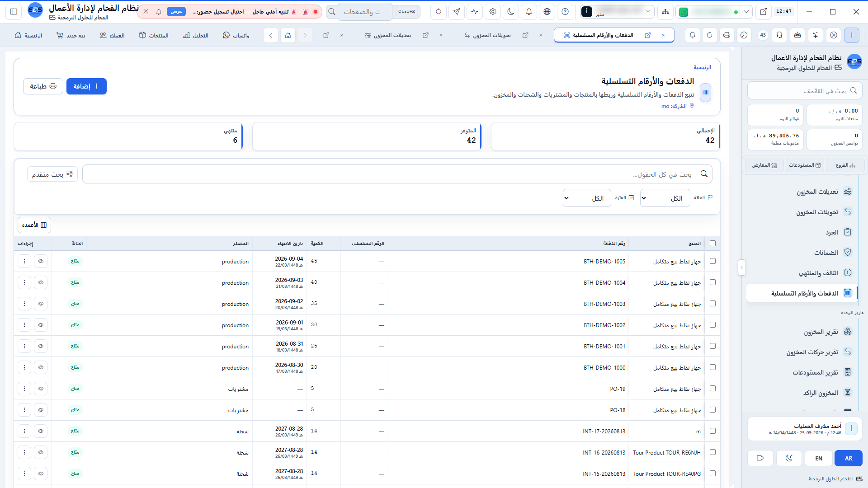Collapse the right sidebar with the chevron handle
The height and width of the screenshot is (488, 868).
pyautogui.click(x=741, y=267)
